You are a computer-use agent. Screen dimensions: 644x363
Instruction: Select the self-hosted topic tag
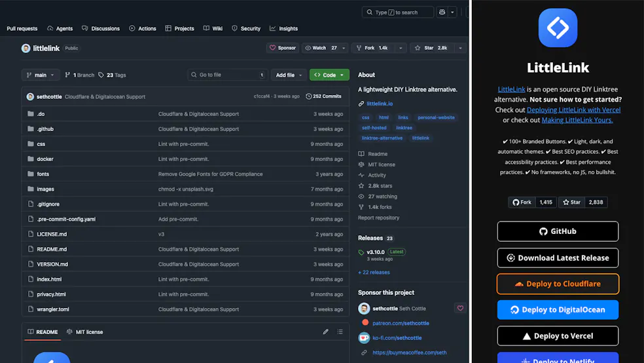(x=374, y=128)
